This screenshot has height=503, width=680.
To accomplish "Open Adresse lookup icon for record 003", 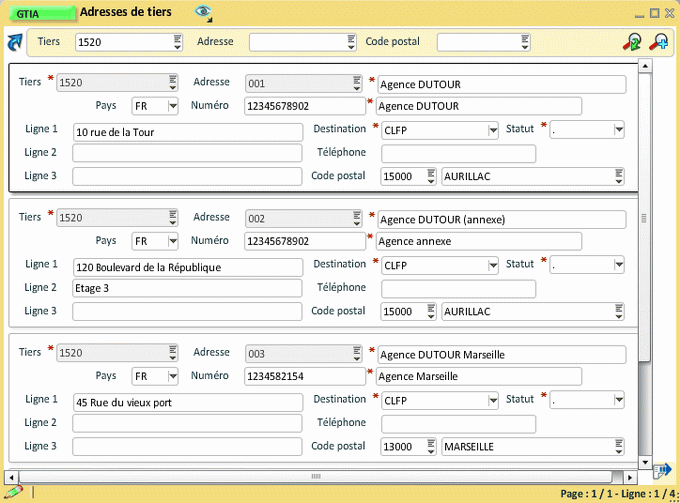I will pyautogui.click(x=356, y=354).
